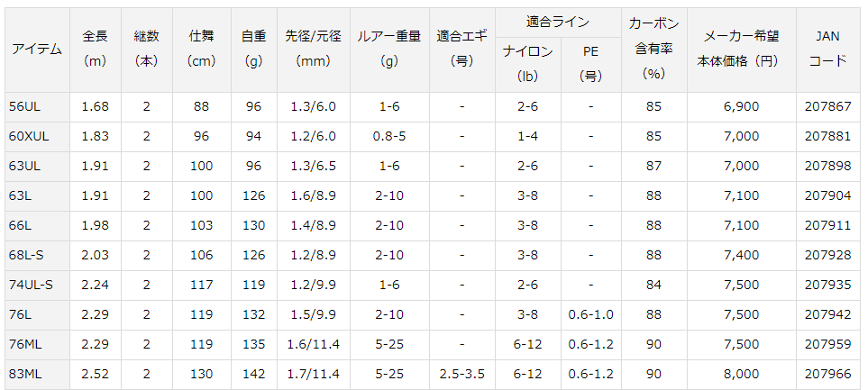
Task: Select the 83ML row item cell
Action: coord(37,375)
